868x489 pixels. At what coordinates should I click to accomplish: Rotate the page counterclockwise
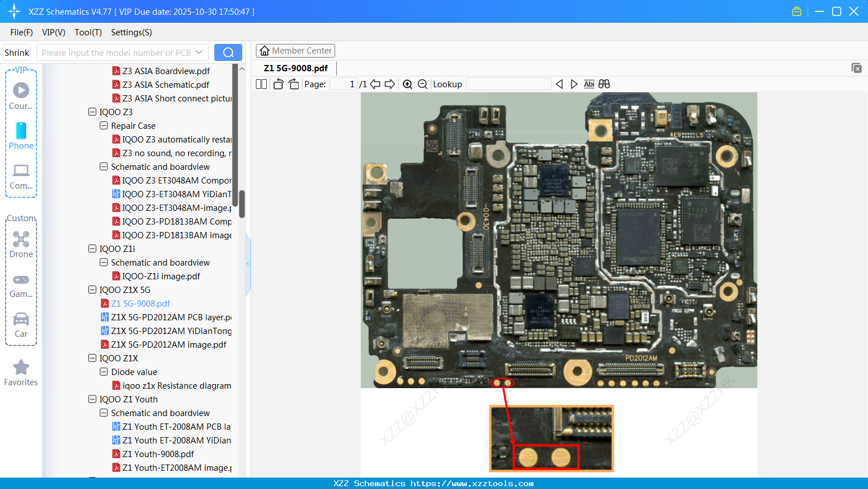(x=278, y=84)
